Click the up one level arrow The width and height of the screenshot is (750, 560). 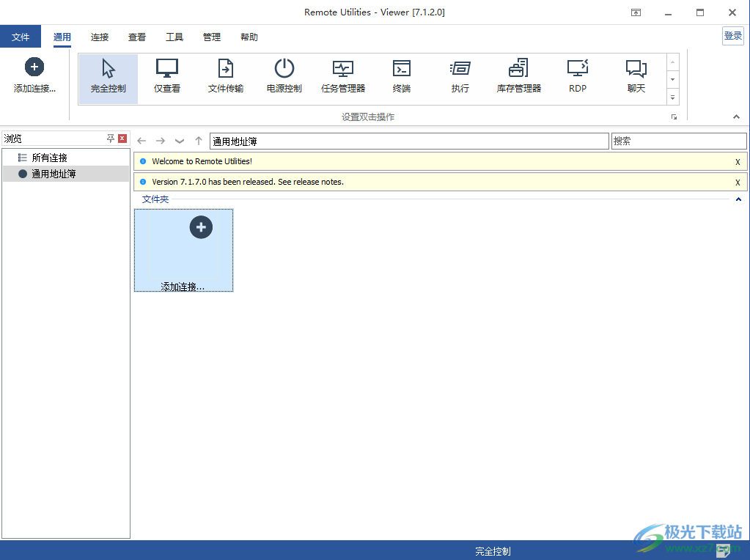coord(199,141)
